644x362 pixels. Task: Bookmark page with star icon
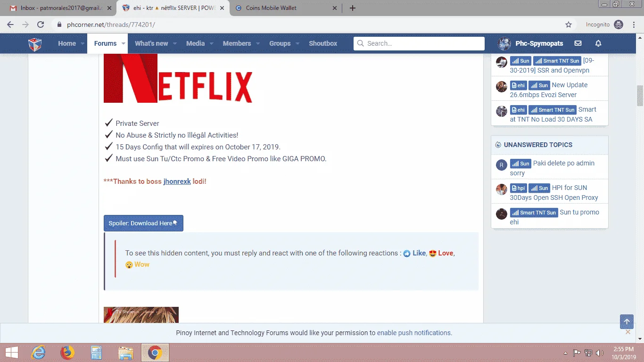click(x=569, y=25)
